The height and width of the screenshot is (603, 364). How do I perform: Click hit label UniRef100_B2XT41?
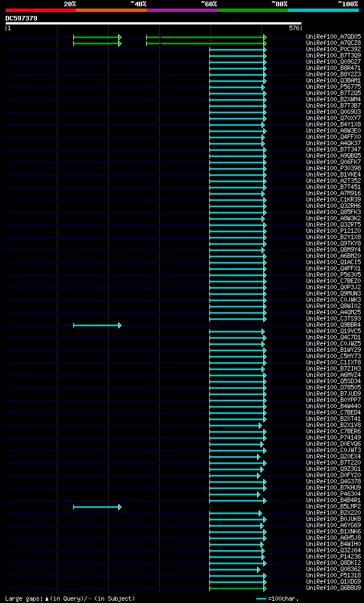click(x=333, y=419)
